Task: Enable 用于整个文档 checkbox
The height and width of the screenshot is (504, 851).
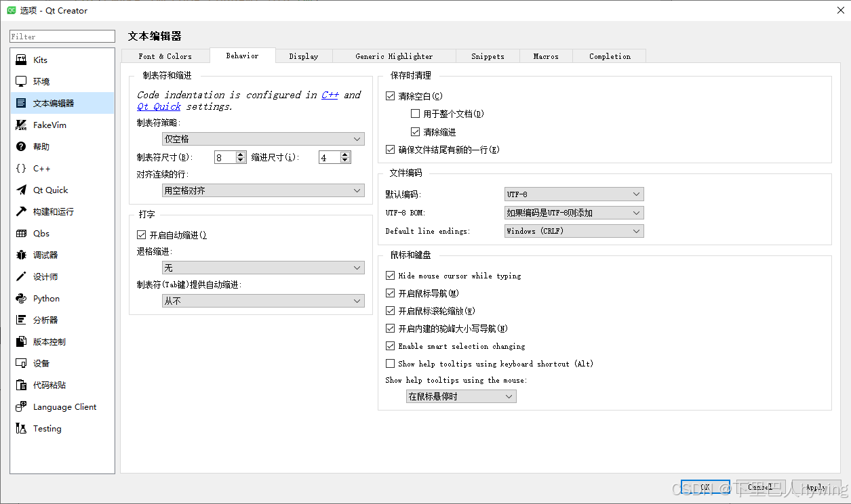Action: 415,114
